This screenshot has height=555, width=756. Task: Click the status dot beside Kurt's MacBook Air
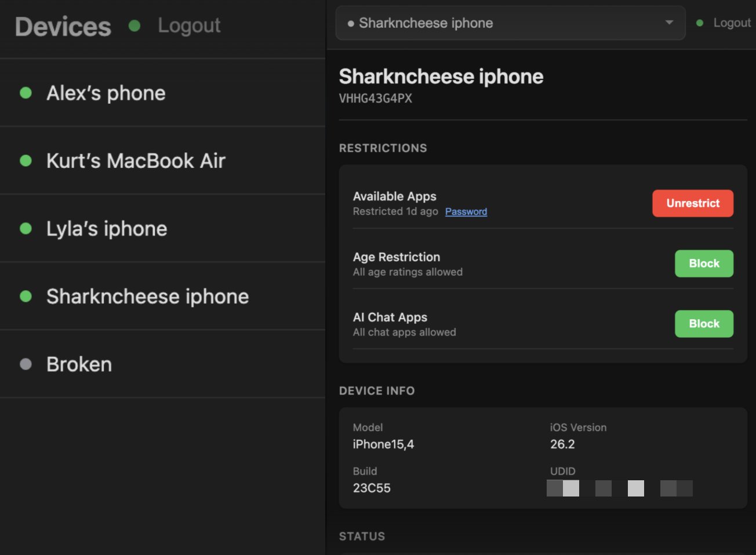pos(26,160)
